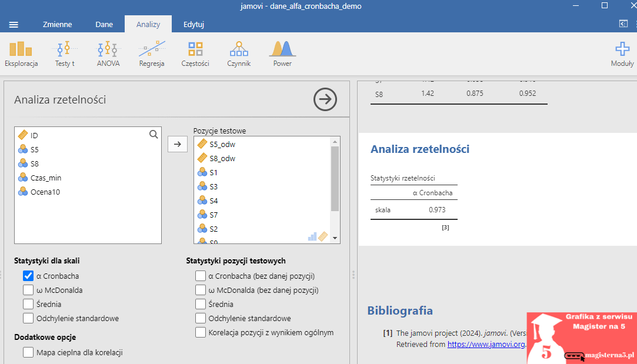
Task: Open the Power analysis menu
Action: 282,54
